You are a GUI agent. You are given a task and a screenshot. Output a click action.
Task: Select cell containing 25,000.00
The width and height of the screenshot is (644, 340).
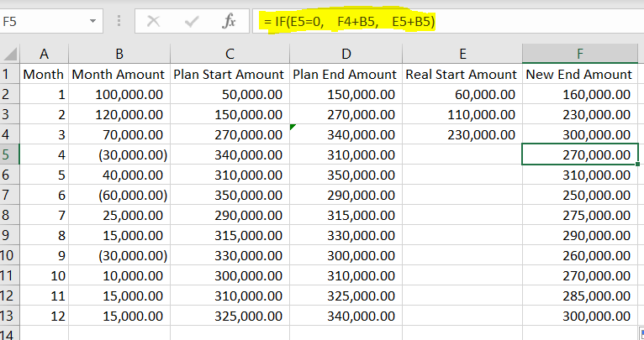(119, 215)
